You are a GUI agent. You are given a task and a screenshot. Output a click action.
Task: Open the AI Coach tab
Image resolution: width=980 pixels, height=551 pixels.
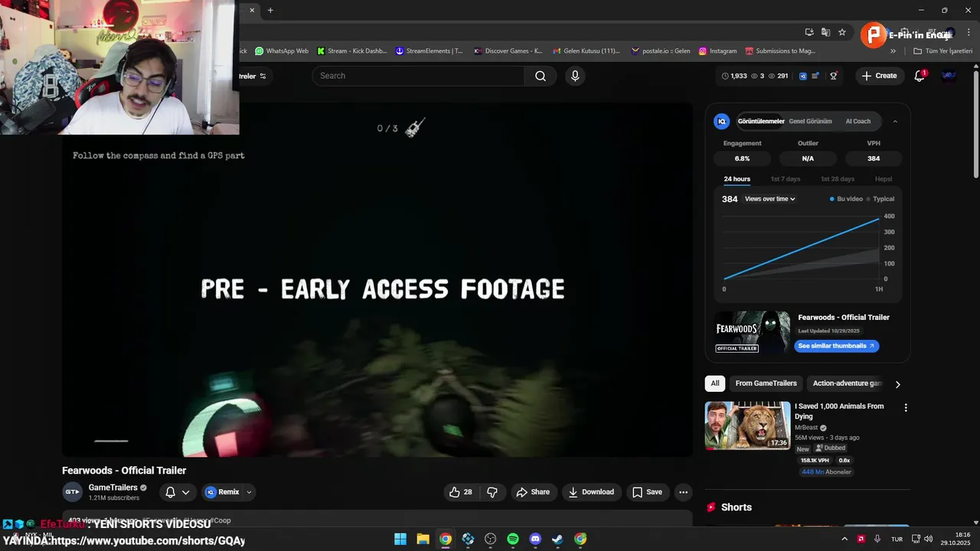click(857, 121)
